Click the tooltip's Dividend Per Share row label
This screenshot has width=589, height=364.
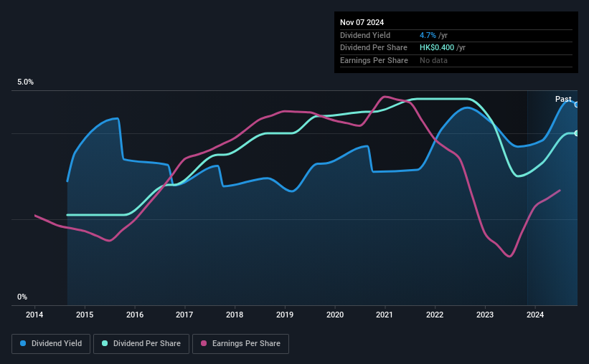click(x=373, y=48)
